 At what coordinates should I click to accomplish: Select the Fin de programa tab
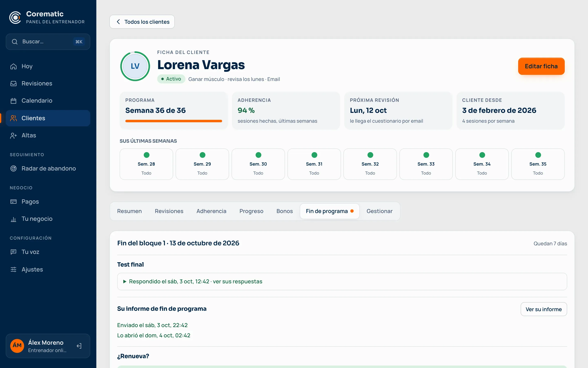(x=330, y=211)
